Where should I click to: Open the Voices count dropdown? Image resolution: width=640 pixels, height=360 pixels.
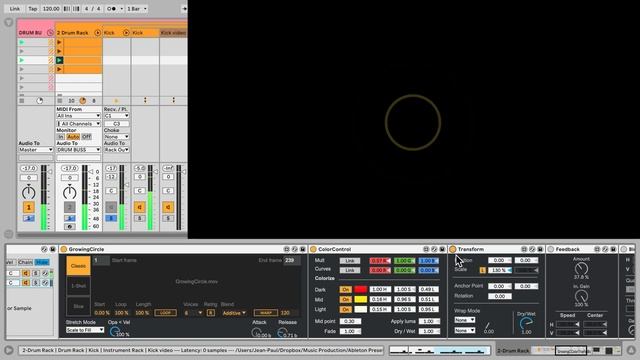click(193, 313)
